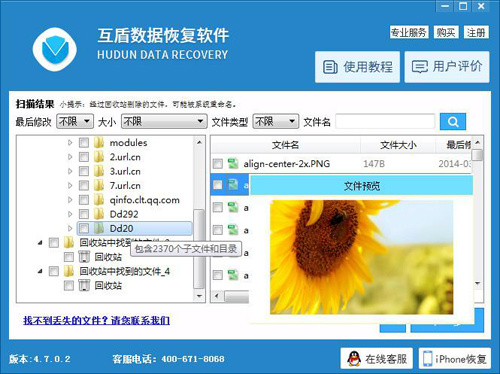
Task: Click the qinfo.clt.qq.com folder icon
Action: 99,200
